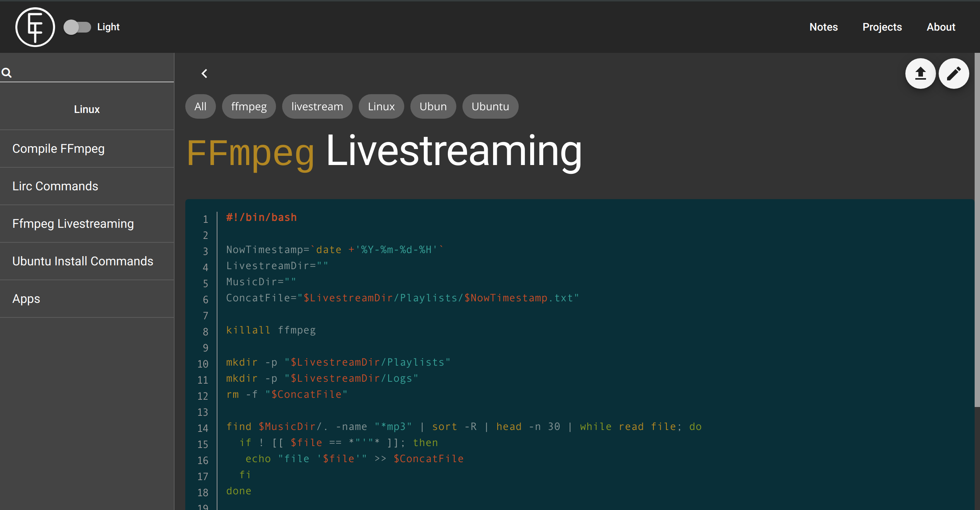Filter by the livestream tag
The height and width of the screenshot is (510, 980).
click(317, 106)
